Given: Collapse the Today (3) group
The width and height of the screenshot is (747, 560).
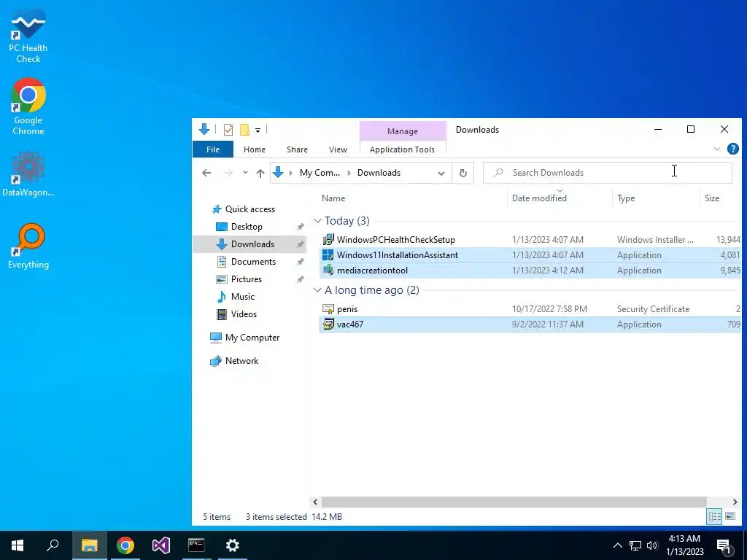Looking at the screenshot, I should click(x=317, y=220).
